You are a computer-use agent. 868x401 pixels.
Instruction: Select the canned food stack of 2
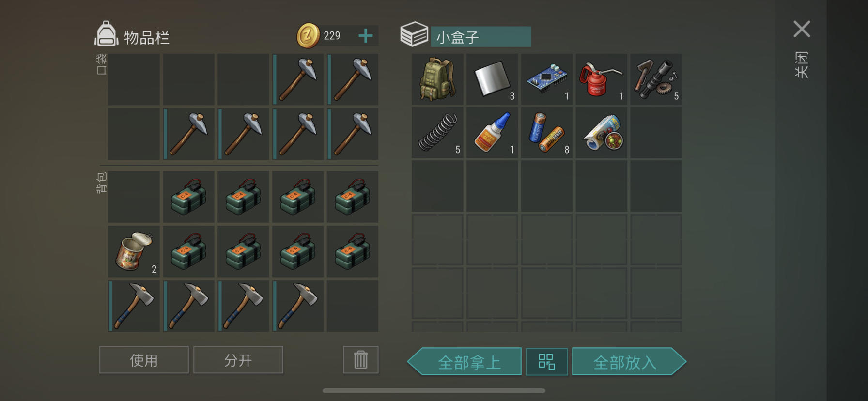[134, 251]
